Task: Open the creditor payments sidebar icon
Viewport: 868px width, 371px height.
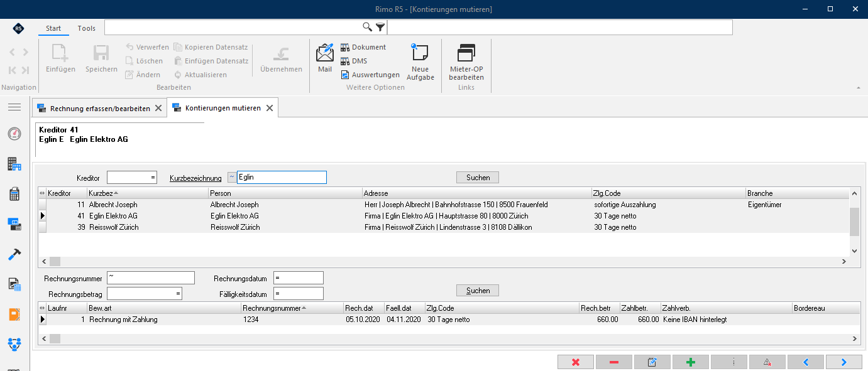Action: pos(14,224)
